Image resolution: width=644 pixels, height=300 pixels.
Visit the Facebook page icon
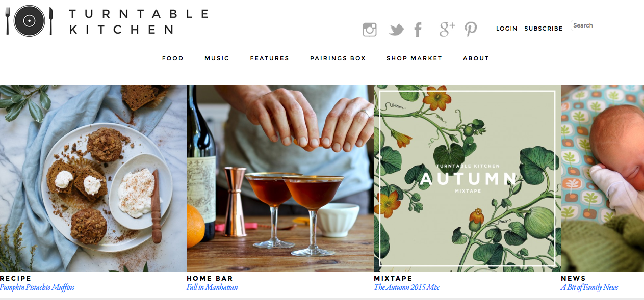coord(418,30)
